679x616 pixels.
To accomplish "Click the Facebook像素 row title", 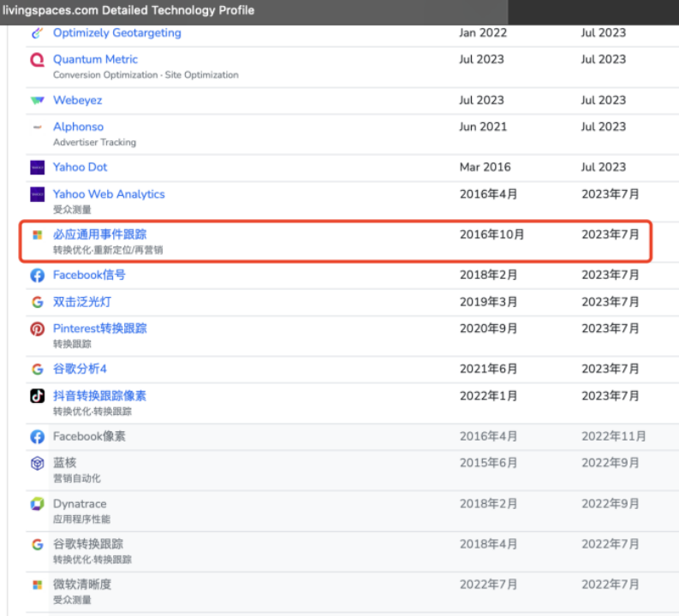I will 89,436.
